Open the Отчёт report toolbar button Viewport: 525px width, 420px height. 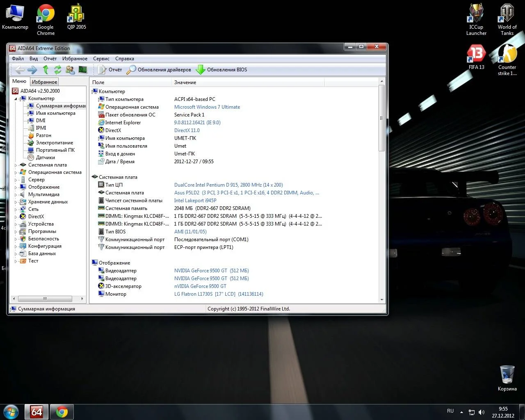110,70
